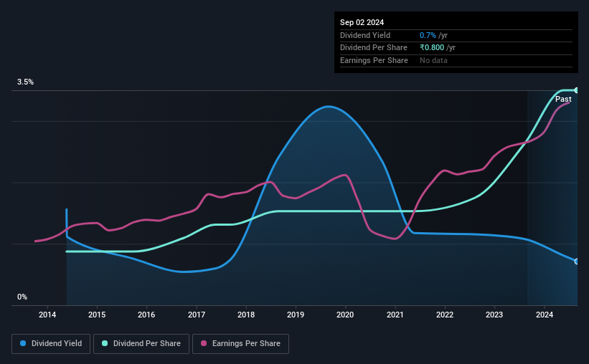Click the 2018 x-axis label
The image size is (589, 364).
(246, 315)
